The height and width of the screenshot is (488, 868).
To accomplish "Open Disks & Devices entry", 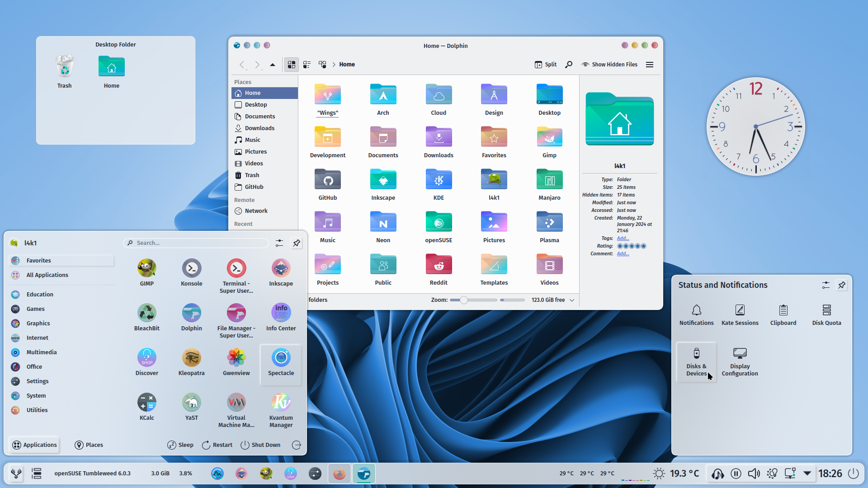I will [696, 362].
